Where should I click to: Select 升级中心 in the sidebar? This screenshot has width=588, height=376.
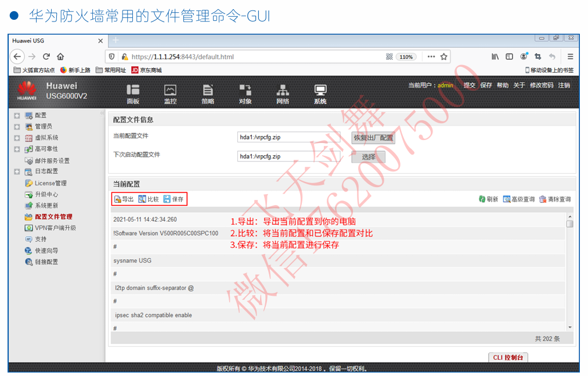coord(42,195)
